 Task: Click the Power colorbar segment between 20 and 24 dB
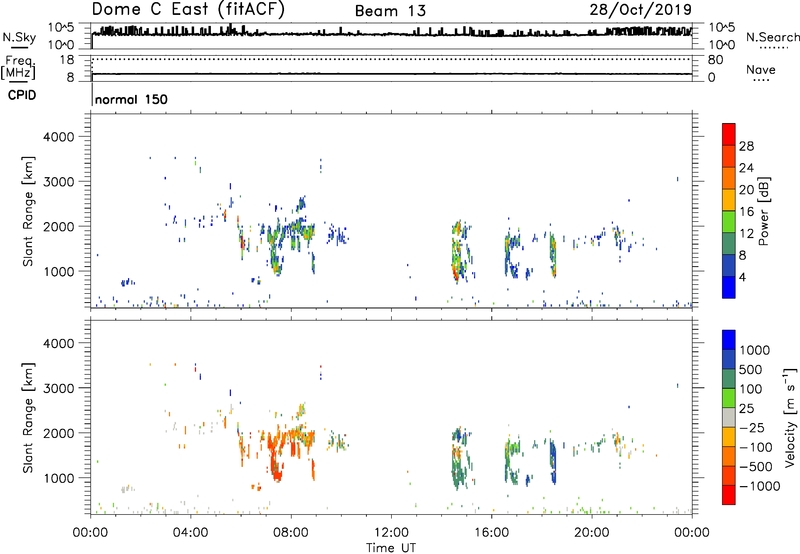729,177
